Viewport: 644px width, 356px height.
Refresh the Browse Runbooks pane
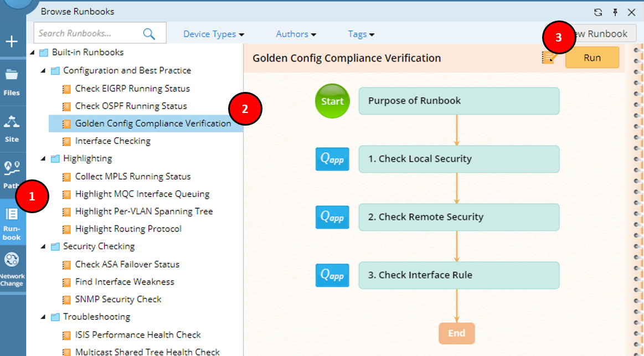coord(598,12)
